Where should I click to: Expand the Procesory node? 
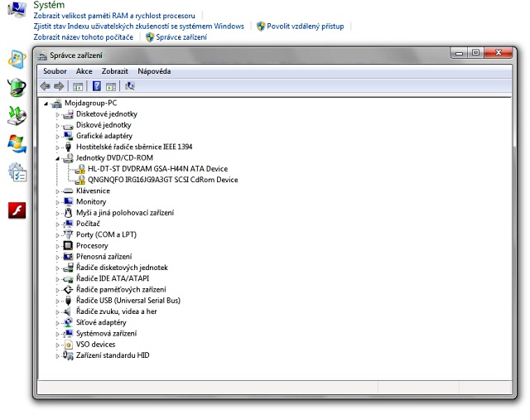(x=57, y=246)
